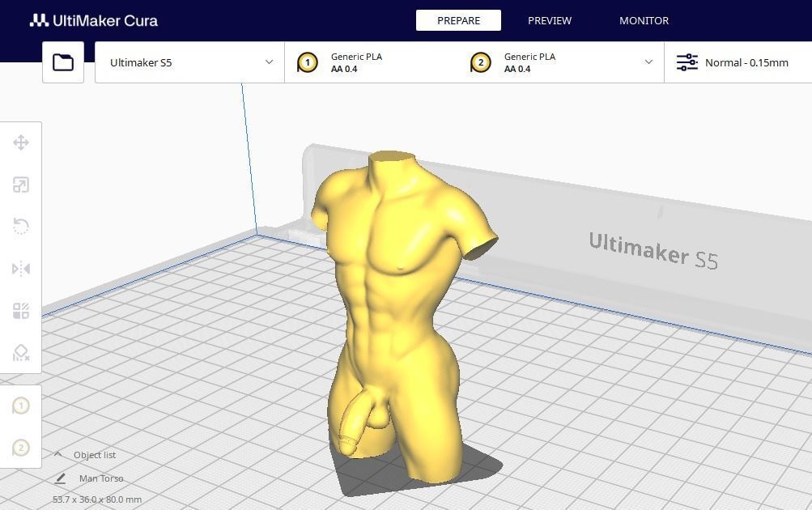
Task: Assign model to extruder 1
Action: [x=21, y=406]
